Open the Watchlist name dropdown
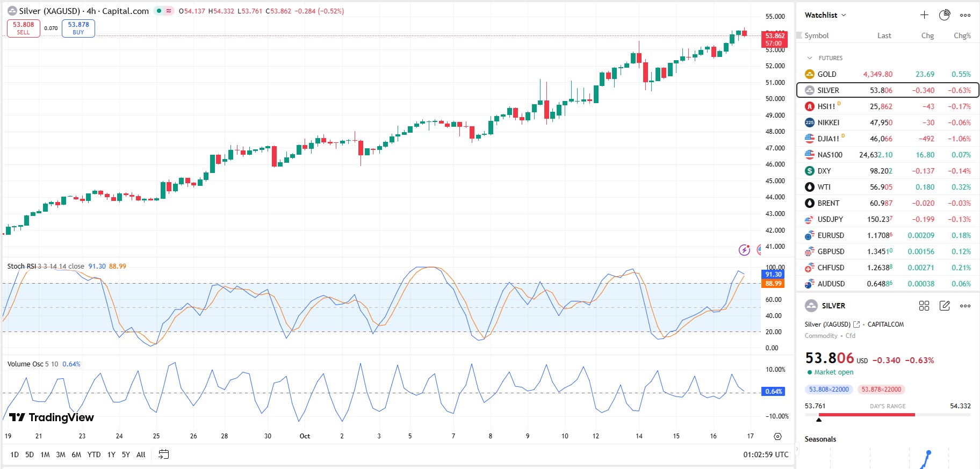The image size is (980, 469). (825, 15)
